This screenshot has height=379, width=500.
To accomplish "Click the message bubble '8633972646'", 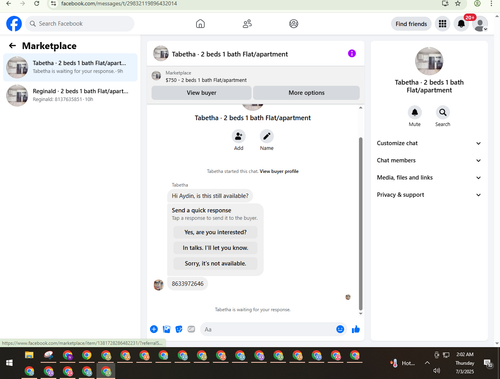I will click(x=188, y=284).
